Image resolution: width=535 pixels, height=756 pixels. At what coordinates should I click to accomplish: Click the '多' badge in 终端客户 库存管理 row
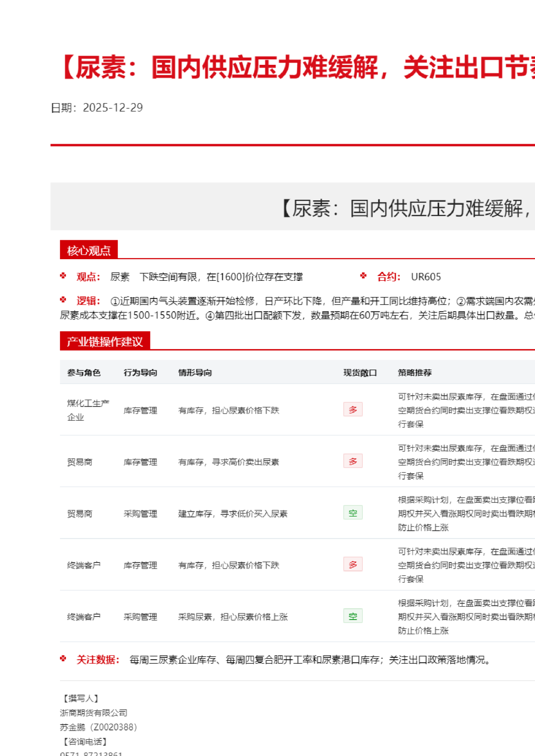(353, 564)
